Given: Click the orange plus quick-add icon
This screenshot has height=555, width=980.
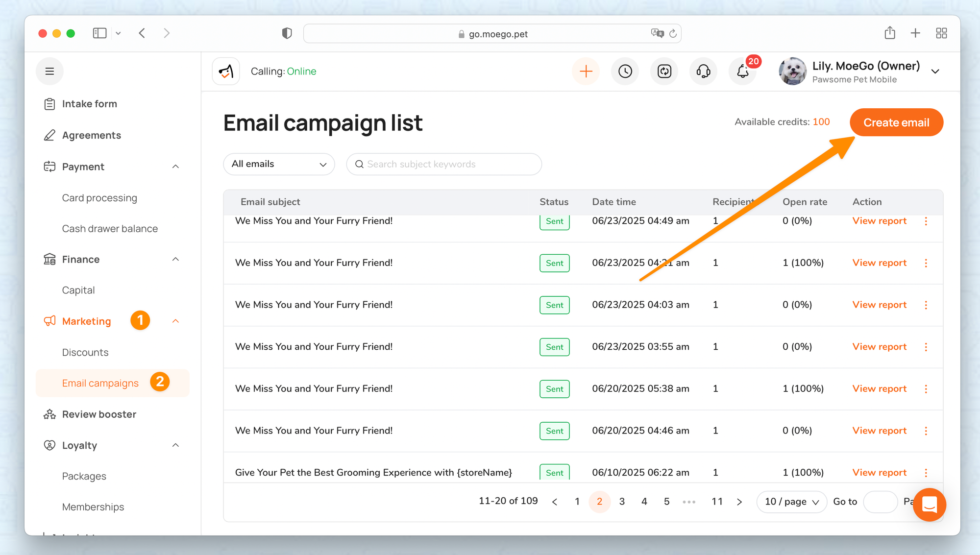Looking at the screenshot, I should pos(586,72).
